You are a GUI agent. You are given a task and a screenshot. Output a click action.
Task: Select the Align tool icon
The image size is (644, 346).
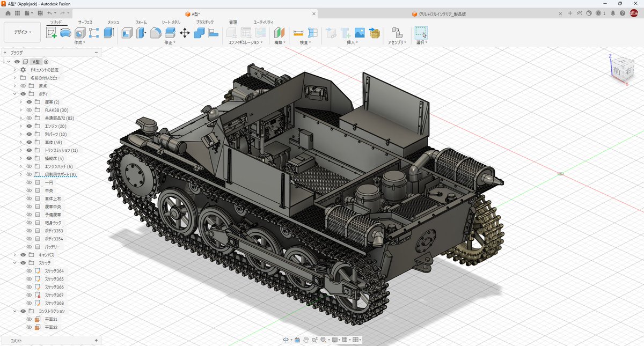[213, 33]
